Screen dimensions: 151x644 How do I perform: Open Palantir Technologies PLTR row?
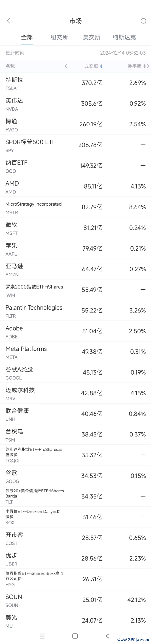pos(75,310)
